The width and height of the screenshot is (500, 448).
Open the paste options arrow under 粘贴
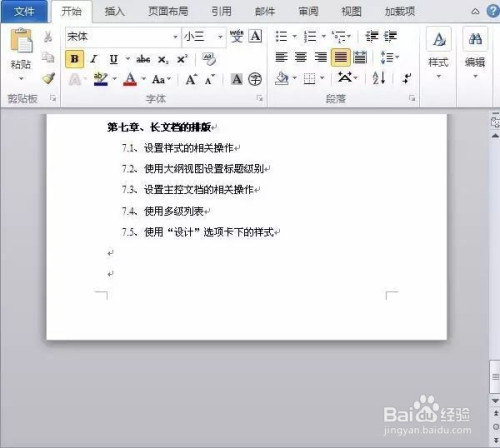pos(21,79)
